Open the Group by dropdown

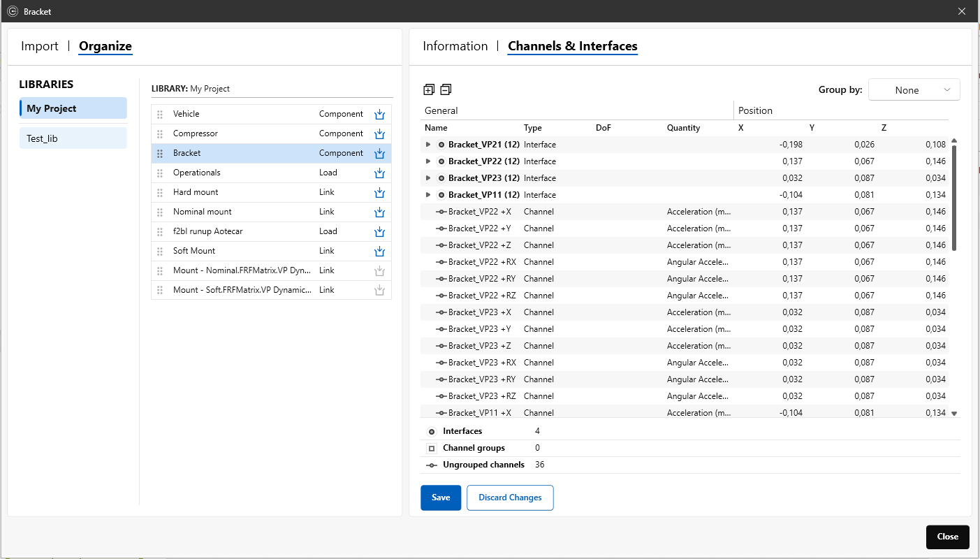(914, 90)
